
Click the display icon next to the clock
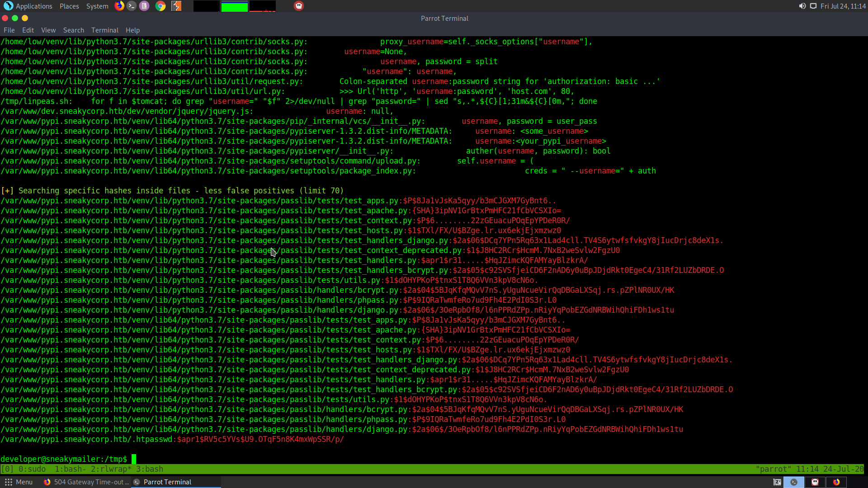813,6
